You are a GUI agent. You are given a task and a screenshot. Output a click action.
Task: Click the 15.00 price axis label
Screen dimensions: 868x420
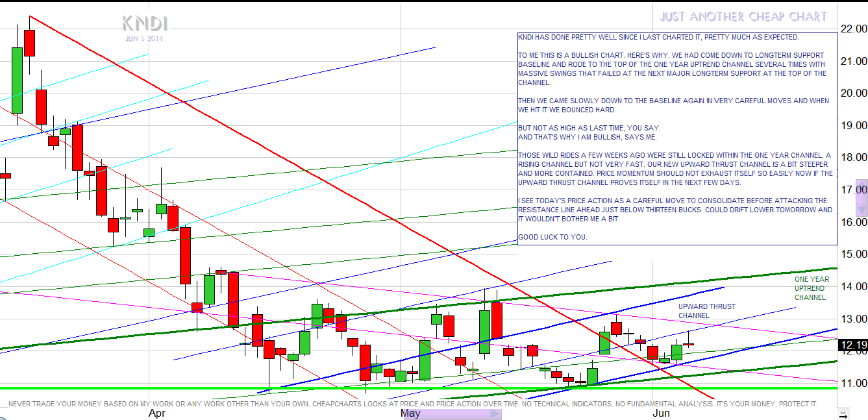pos(854,254)
